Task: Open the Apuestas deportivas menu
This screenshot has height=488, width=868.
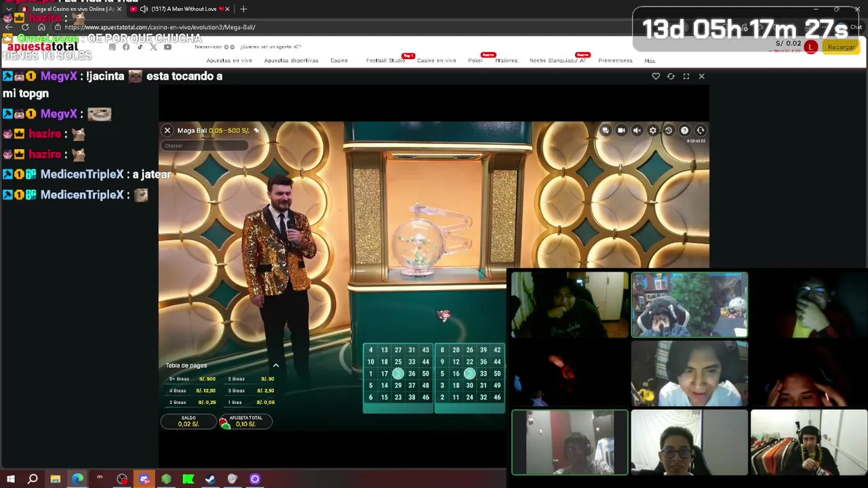Action: [291, 60]
